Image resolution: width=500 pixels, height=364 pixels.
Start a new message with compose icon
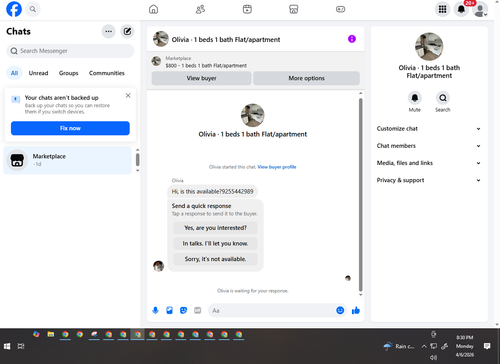(127, 31)
